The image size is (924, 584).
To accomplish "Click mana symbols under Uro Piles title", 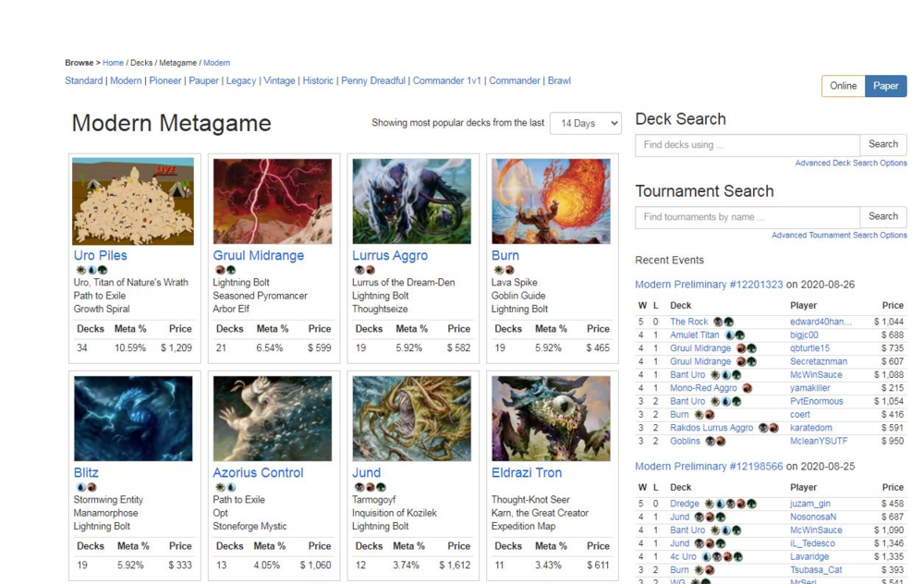I will point(91,270).
